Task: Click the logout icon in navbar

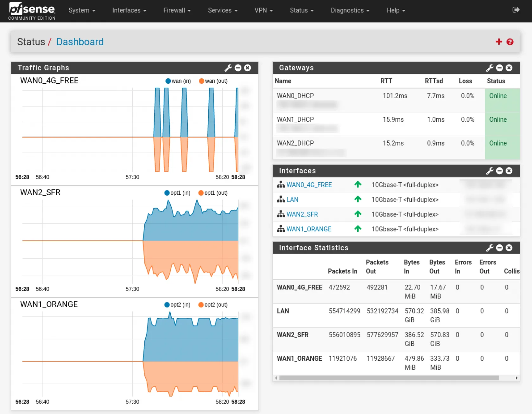Action: [516, 10]
